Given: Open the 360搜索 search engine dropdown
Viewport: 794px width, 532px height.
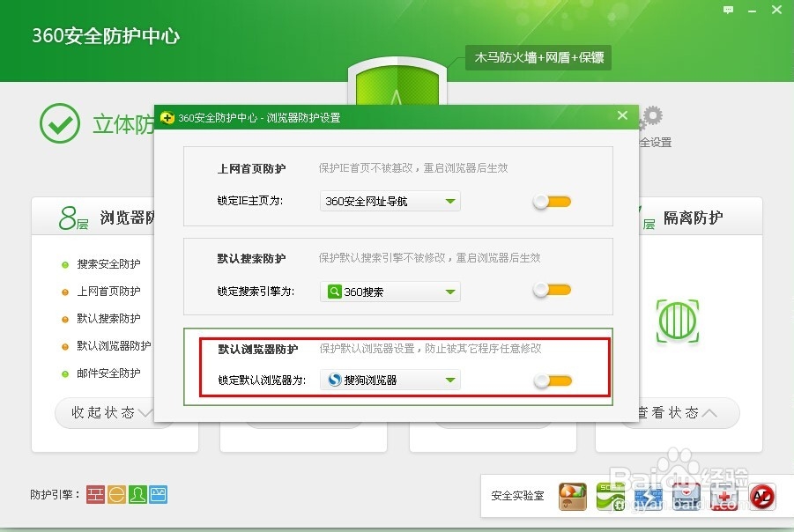Looking at the screenshot, I should 389,291.
